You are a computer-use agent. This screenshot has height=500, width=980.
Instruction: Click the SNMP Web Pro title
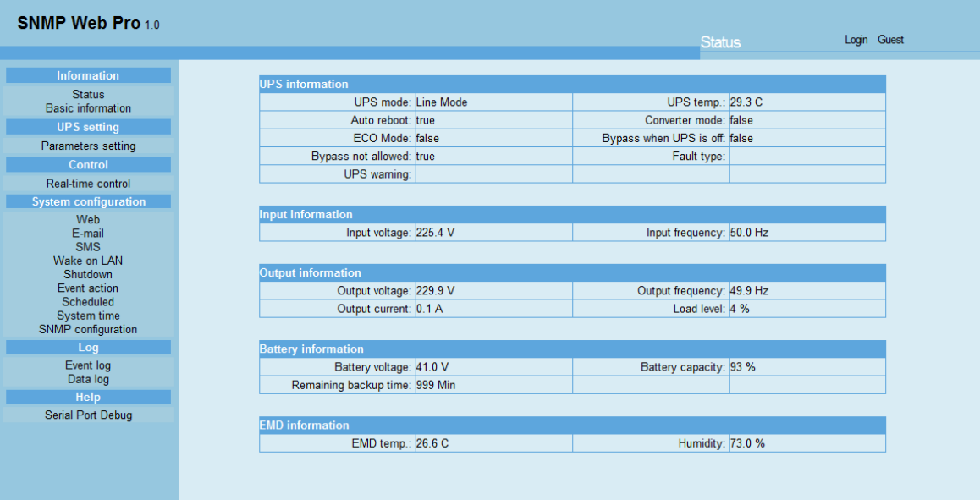click(x=79, y=23)
